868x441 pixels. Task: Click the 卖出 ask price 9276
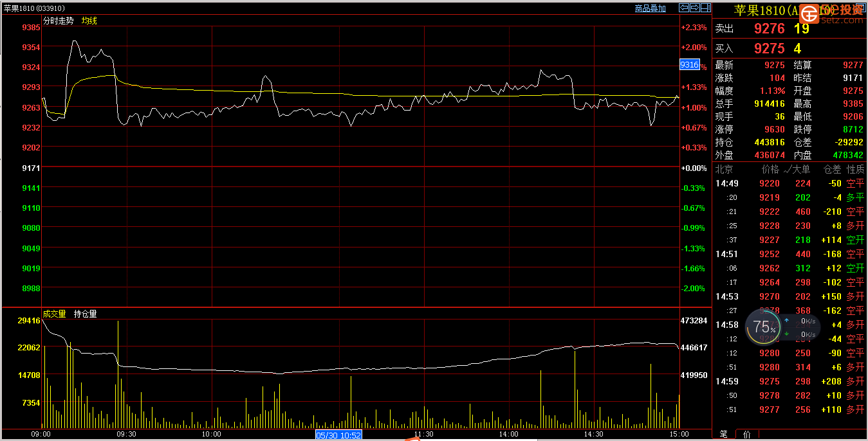point(770,28)
